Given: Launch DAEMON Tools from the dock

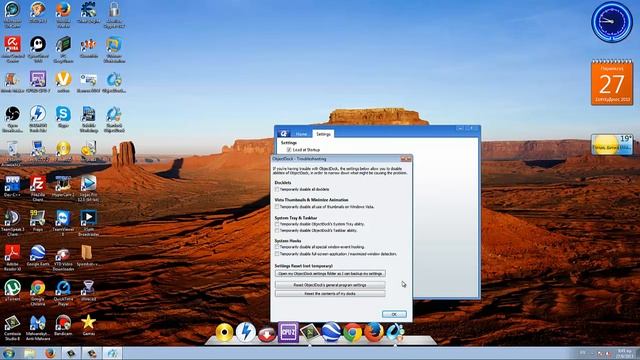Looking at the screenshot, I should point(246,332).
